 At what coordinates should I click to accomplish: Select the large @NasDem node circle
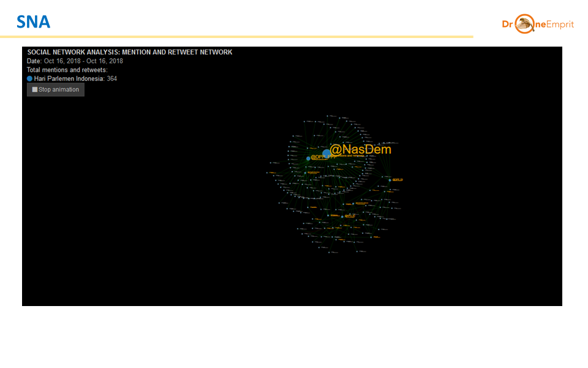[x=326, y=153]
